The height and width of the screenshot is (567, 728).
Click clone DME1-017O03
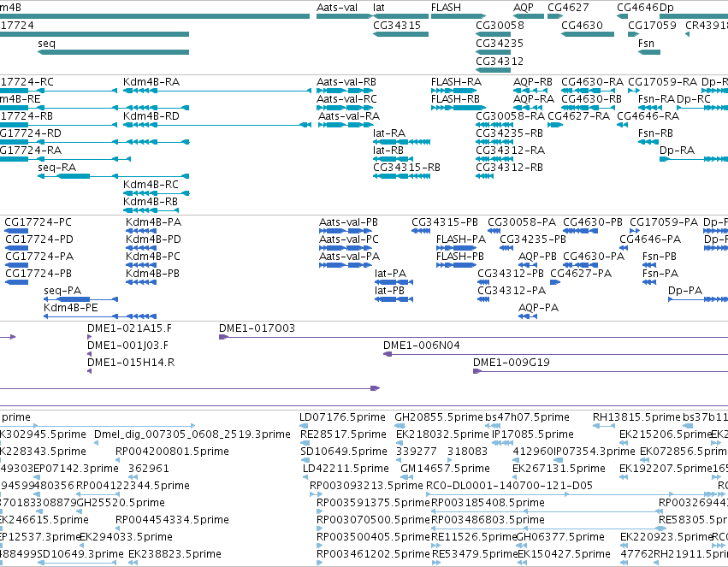click(257, 328)
